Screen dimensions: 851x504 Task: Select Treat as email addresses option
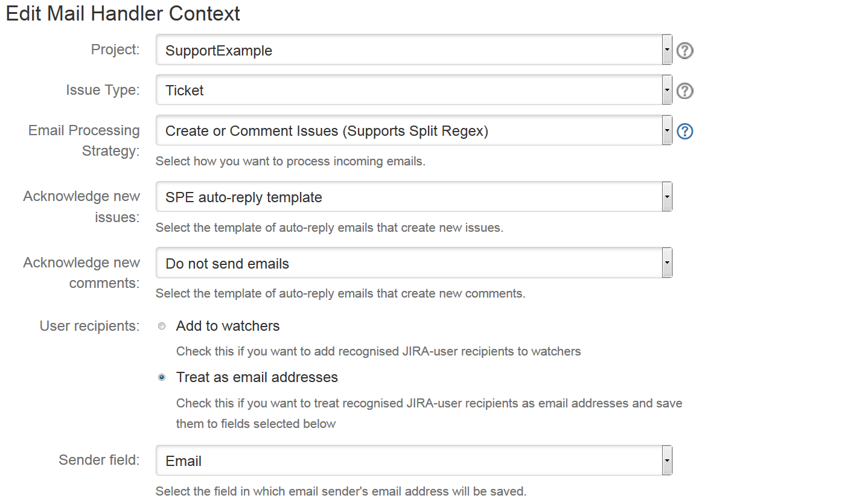click(161, 378)
